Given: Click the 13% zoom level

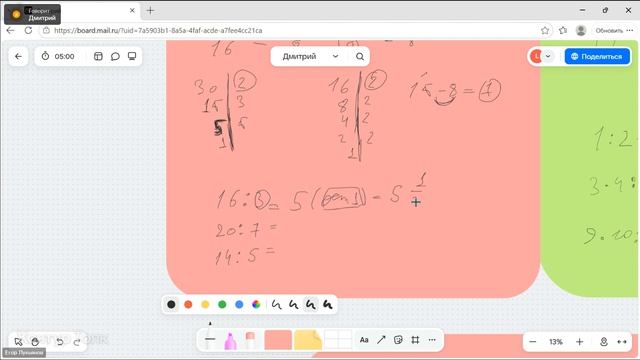Looking at the screenshot, I should [556, 342].
